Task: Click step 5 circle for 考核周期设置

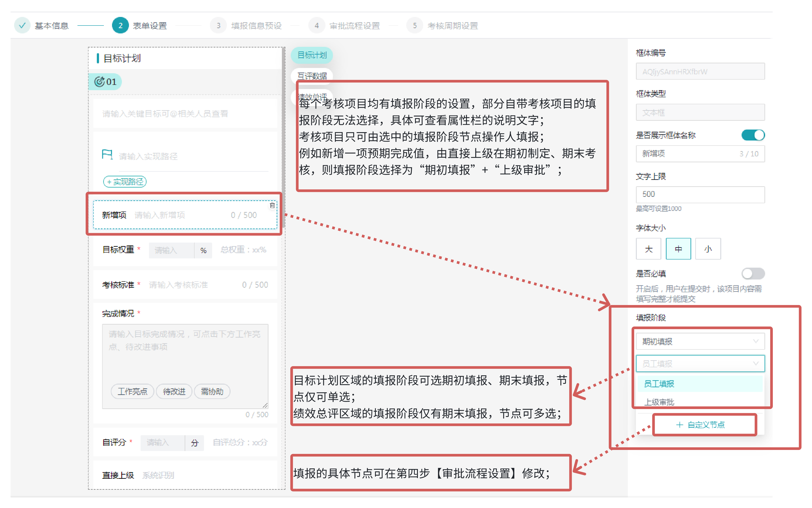Action: (x=414, y=26)
